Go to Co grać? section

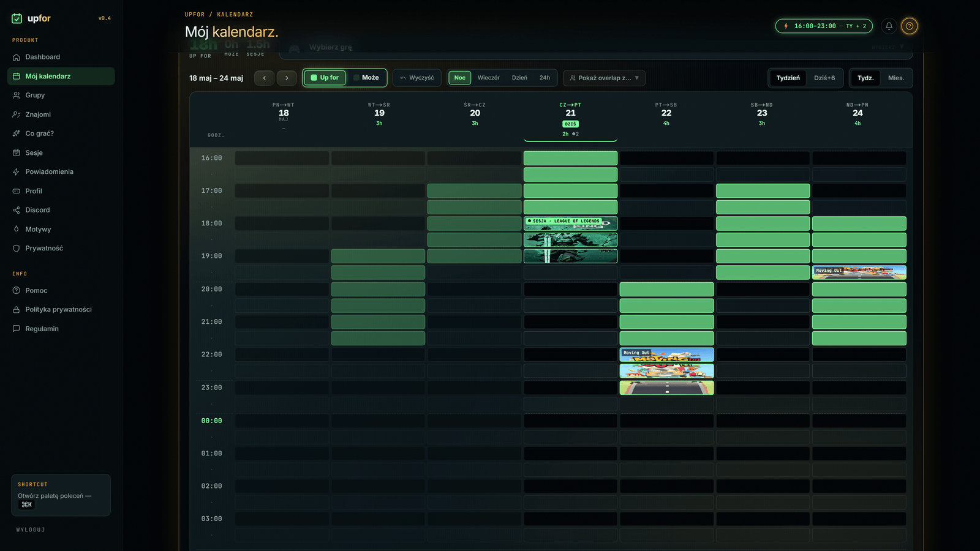pyautogui.click(x=61, y=133)
